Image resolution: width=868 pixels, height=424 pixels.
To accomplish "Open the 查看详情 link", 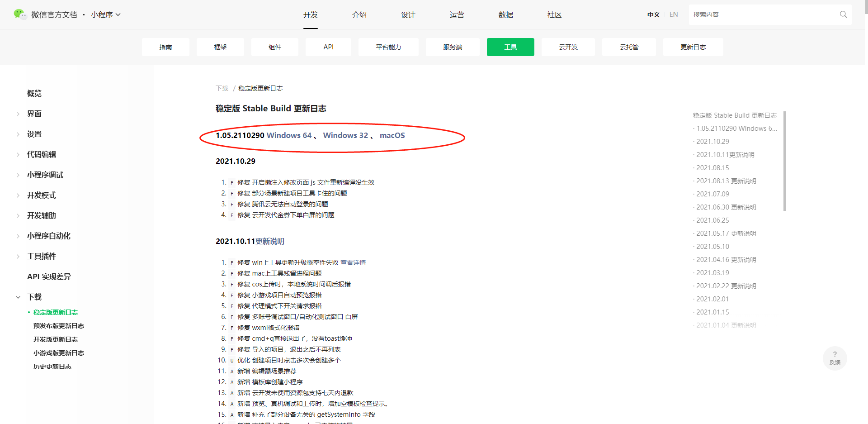I will pyautogui.click(x=353, y=262).
